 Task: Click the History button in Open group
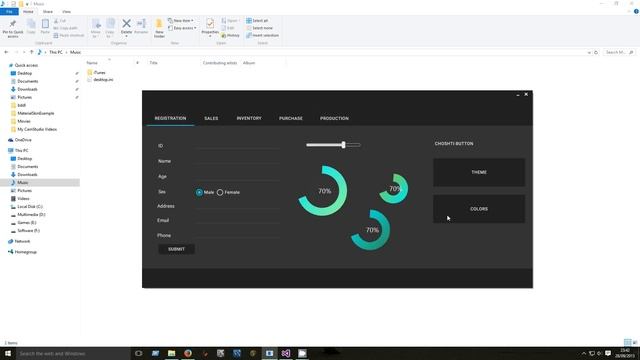(230, 36)
